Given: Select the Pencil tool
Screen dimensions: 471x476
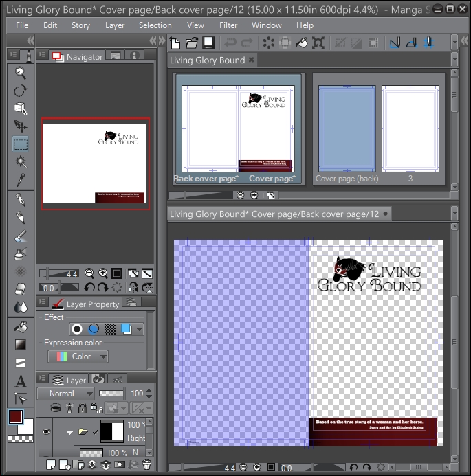Looking at the screenshot, I should click(x=21, y=218).
